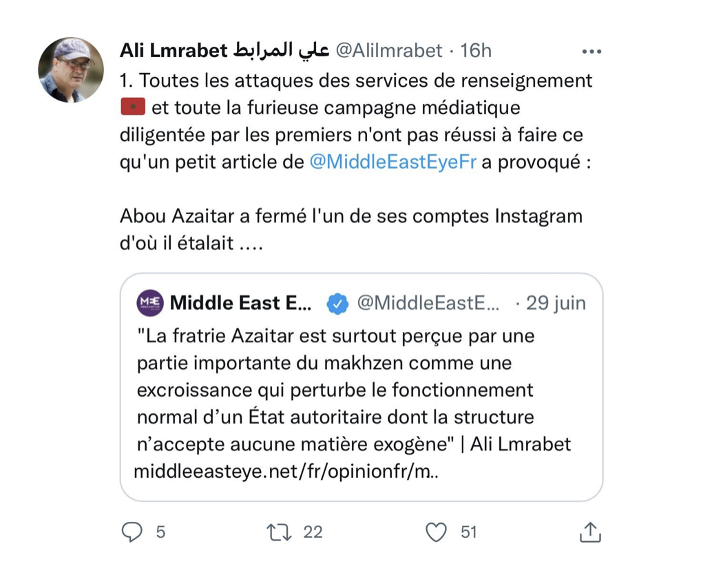Click the 16h timestamp
This screenshot has height=588, width=701.
[x=476, y=50]
